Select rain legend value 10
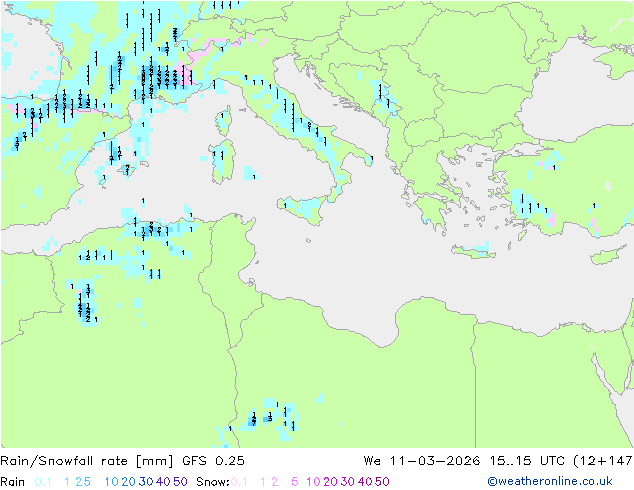634x490 pixels. [x=112, y=482]
